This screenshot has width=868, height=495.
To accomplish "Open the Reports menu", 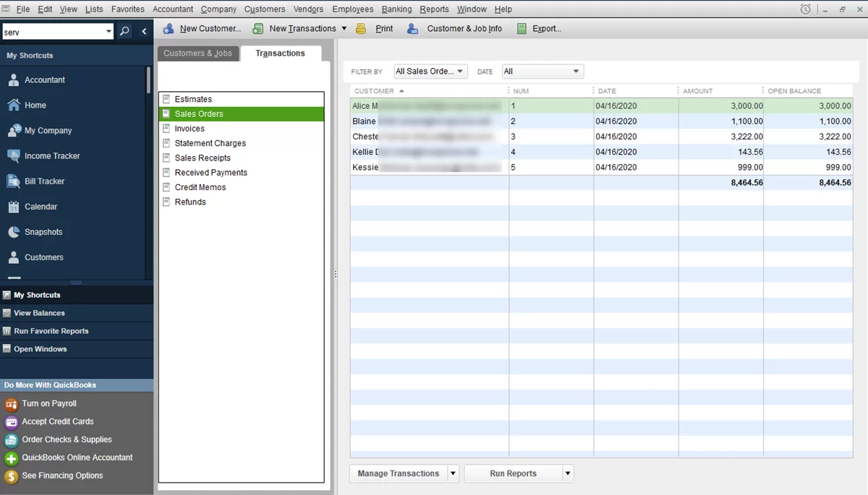I will (434, 9).
